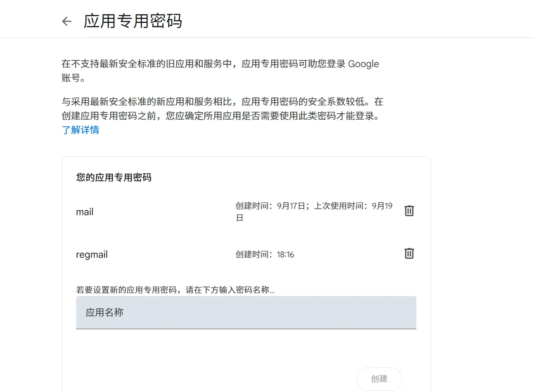Click the back arrow beside the page title
This screenshot has height=392, width=534.
click(x=67, y=21)
